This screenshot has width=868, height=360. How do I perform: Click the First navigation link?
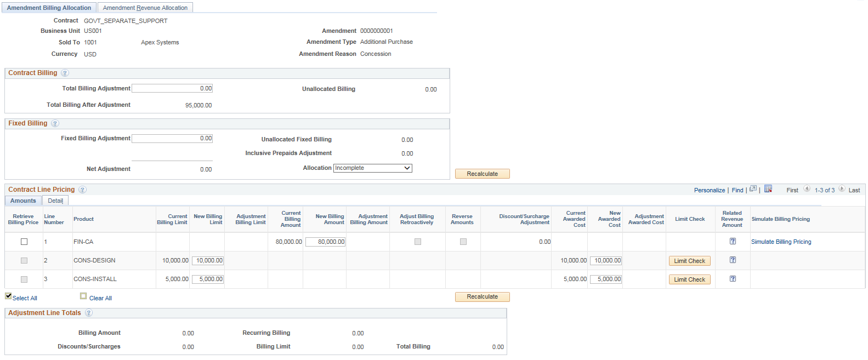click(792, 190)
